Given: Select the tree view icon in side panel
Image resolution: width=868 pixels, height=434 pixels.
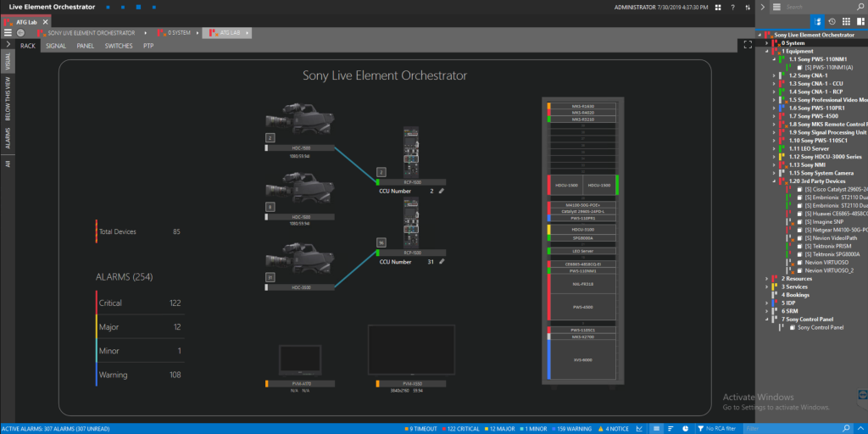Looking at the screenshot, I should coord(818,21).
